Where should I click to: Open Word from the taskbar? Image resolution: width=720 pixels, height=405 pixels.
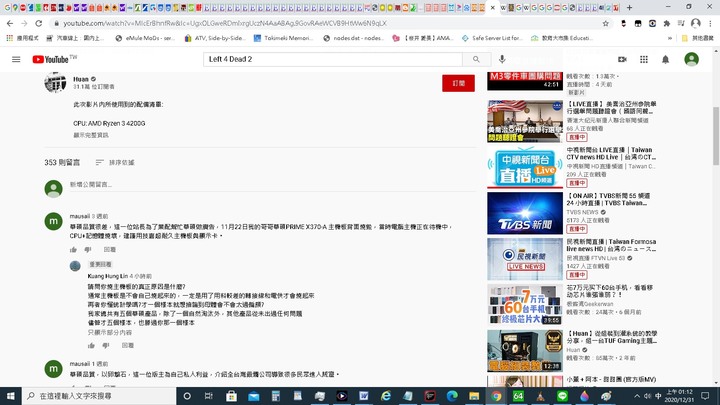364,396
